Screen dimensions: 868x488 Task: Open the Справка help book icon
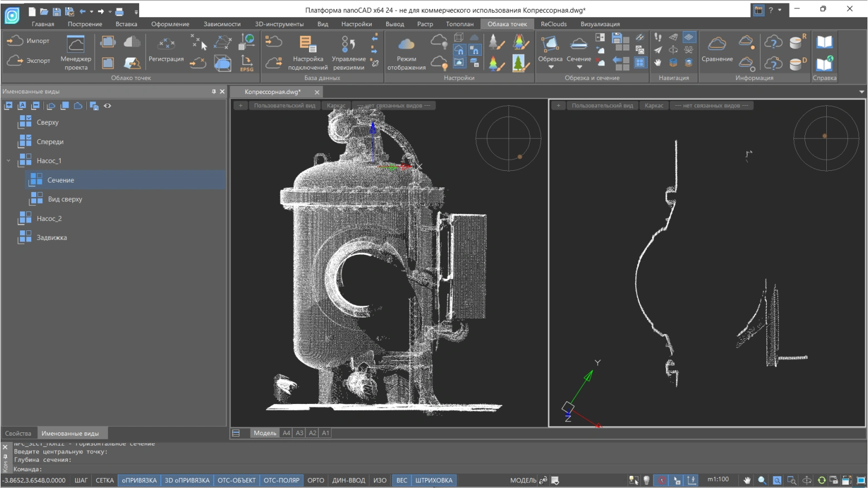[x=824, y=42]
